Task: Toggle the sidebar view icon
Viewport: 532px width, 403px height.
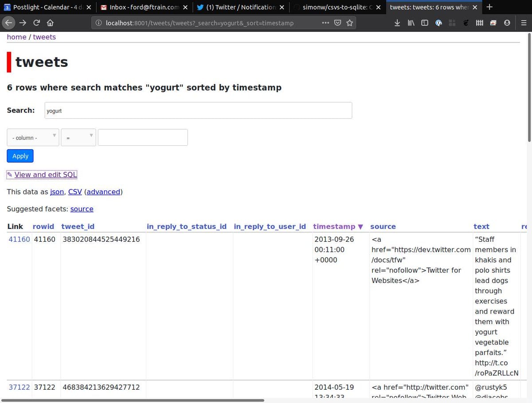Action: pyautogui.click(x=425, y=23)
